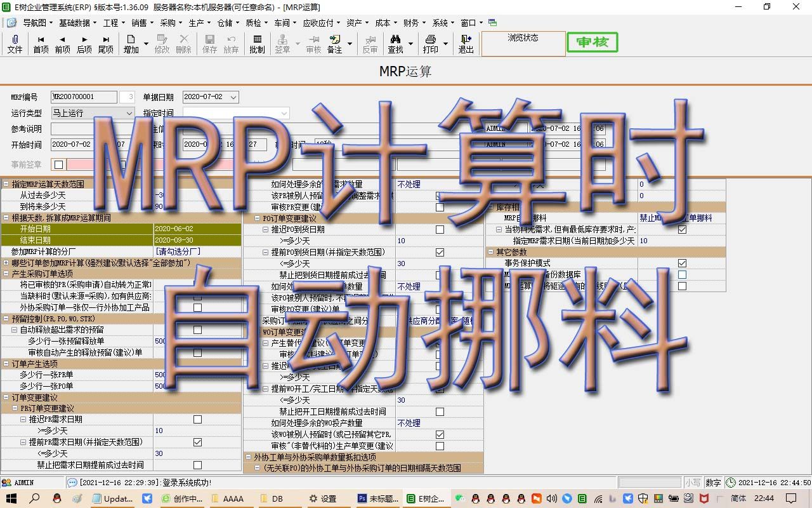Open the 运行类型 马上运行 dropdown
Image resolution: width=812 pixels, height=508 pixels.
coord(129,112)
